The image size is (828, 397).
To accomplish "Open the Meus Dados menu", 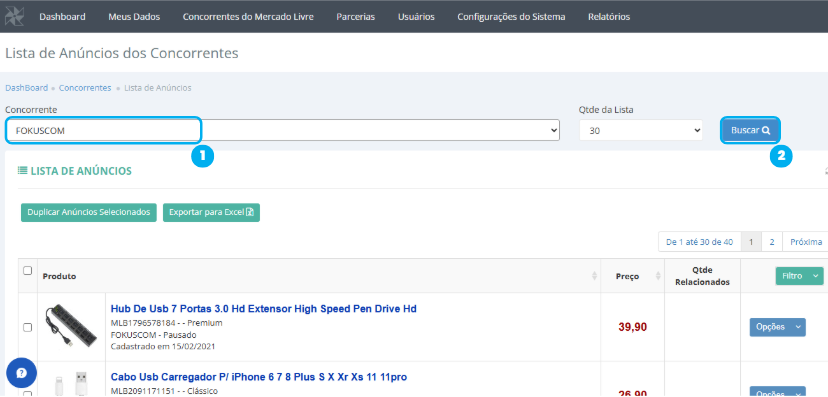I will 134,16.
